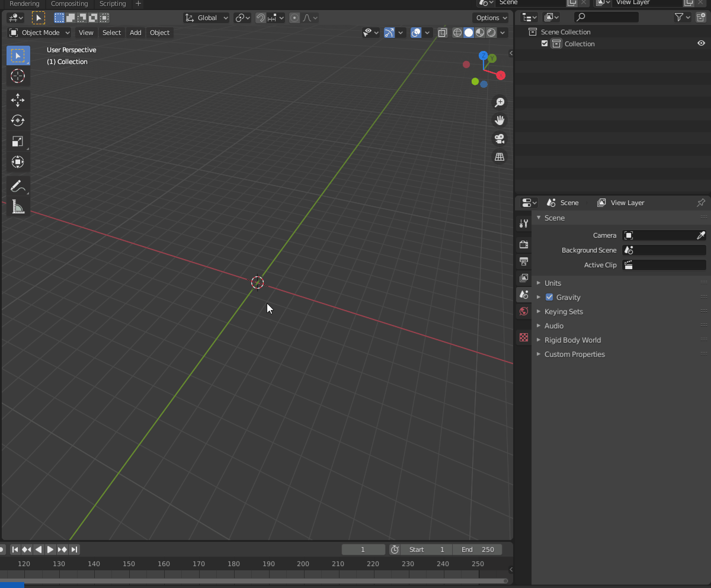Toggle show gizmo button
This screenshot has width=711, height=588.
click(x=389, y=33)
